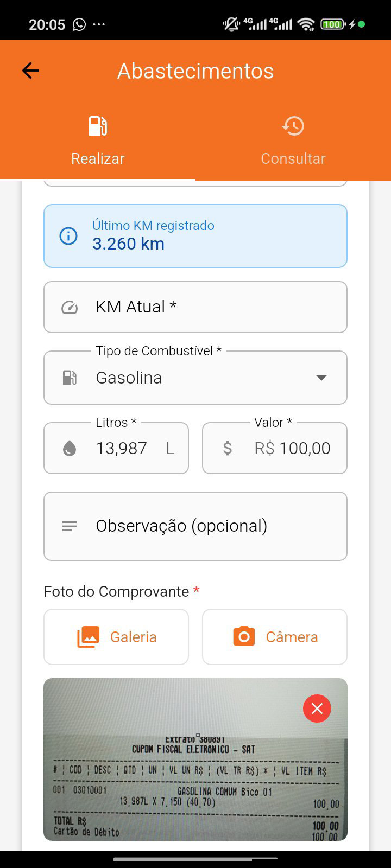Choose photo from Galeria
391x868 pixels.
point(116,637)
